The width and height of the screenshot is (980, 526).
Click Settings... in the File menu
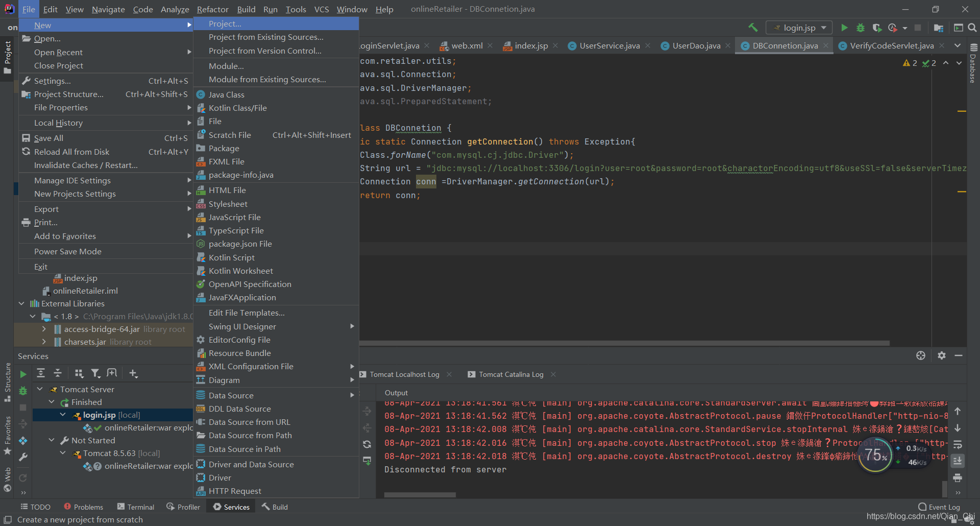[x=106, y=81]
